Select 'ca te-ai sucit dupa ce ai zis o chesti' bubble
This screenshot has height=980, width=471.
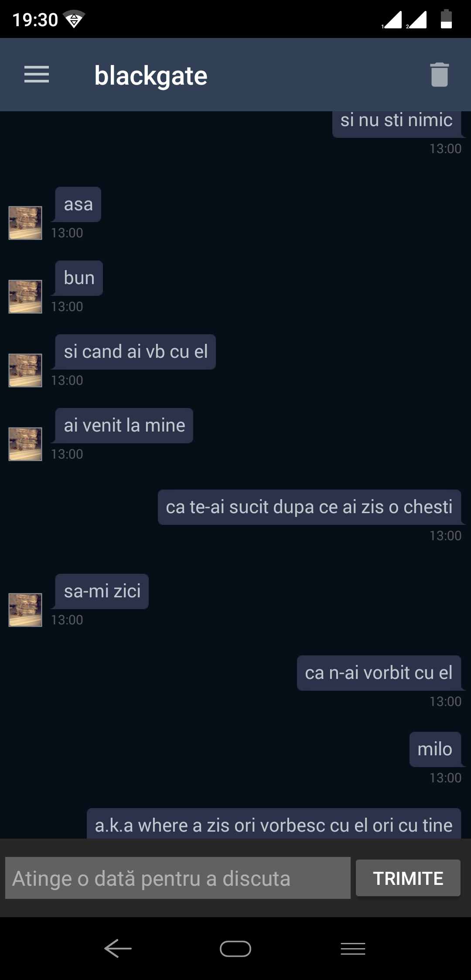(x=310, y=507)
